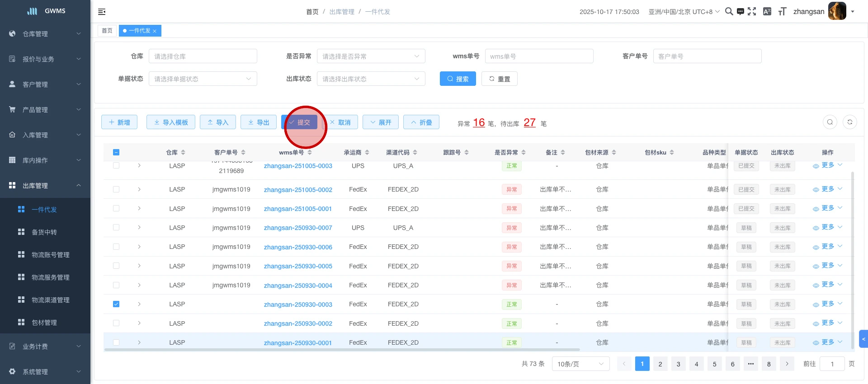The height and width of the screenshot is (384, 868).
Task: Open the 是否异常 filter dropdown
Action: (x=371, y=56)
